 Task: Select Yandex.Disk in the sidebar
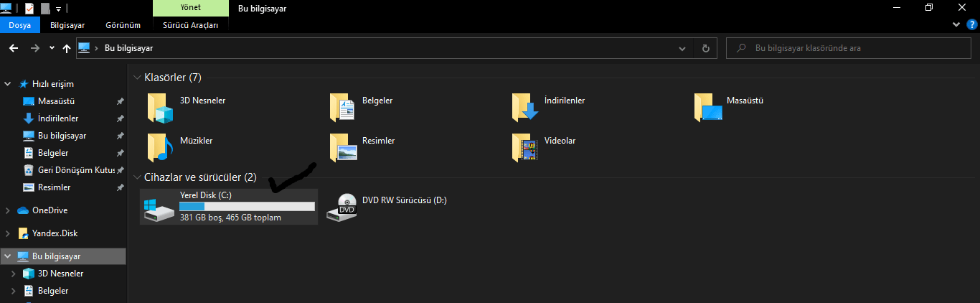55,233
